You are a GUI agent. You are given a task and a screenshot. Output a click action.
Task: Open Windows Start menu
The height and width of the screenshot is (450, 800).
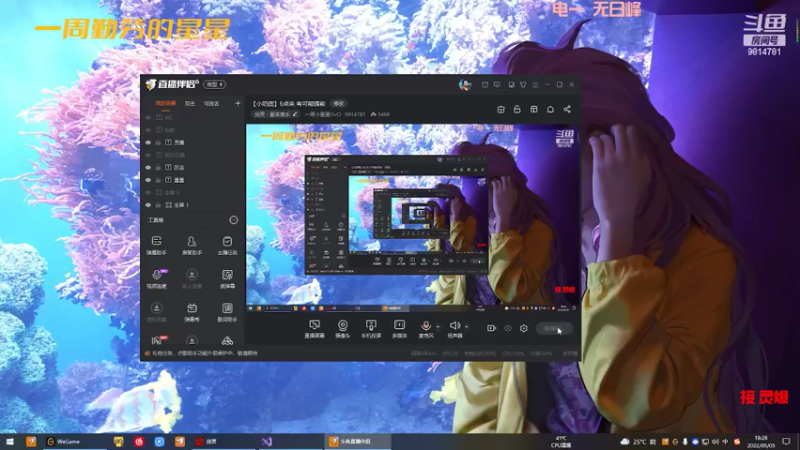[x=10, y=441]
